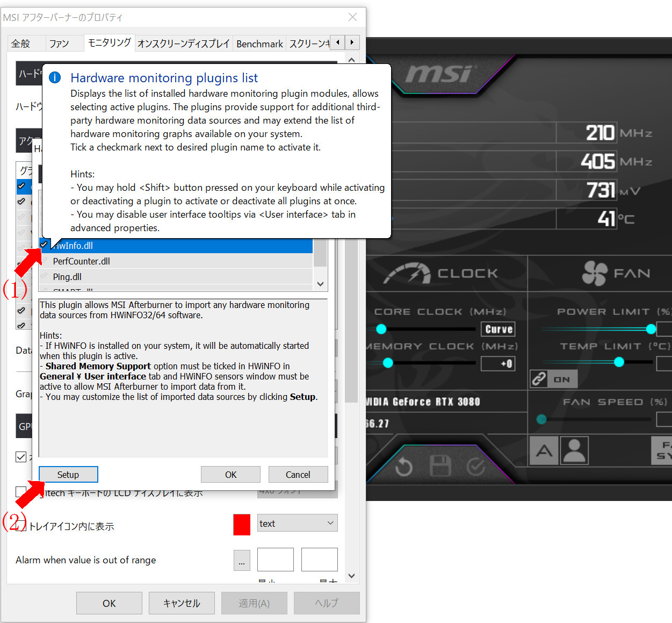Viewport: 672px width, 623px height.
Task: Toggle the power/temp limit link ON button
Action: tap(554, 379)
